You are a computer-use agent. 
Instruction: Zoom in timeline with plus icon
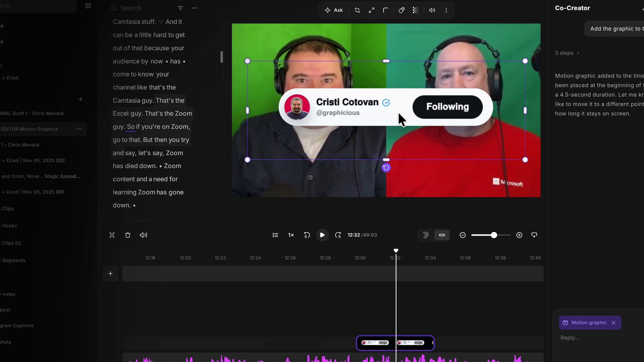pyautogui.click(x=519, y=235)
